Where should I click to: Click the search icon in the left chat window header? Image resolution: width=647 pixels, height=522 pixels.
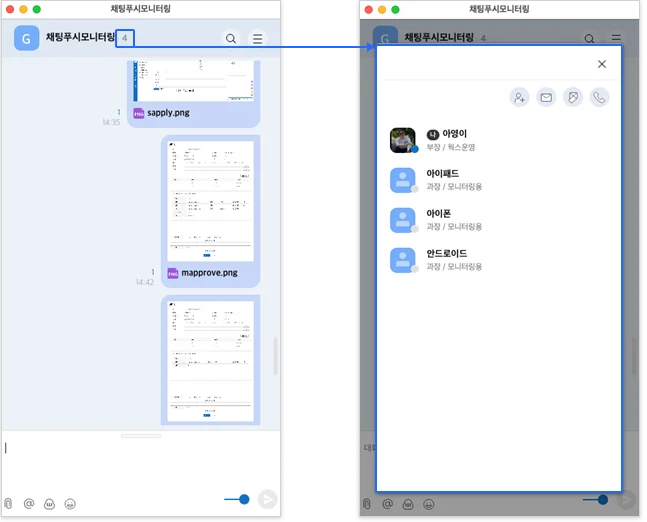231,39
